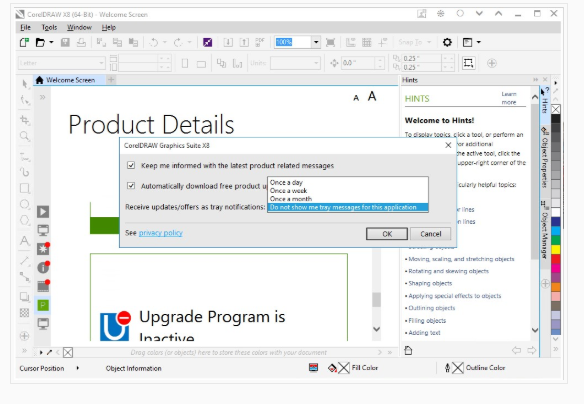Open What's New starburst page
584x404 pixels.
[43, 249]
